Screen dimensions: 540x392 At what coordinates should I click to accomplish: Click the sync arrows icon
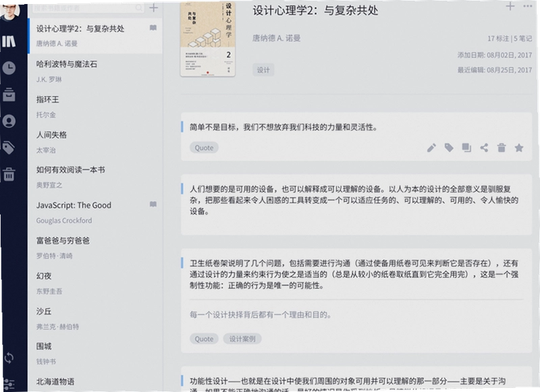(x=9, y=358)
